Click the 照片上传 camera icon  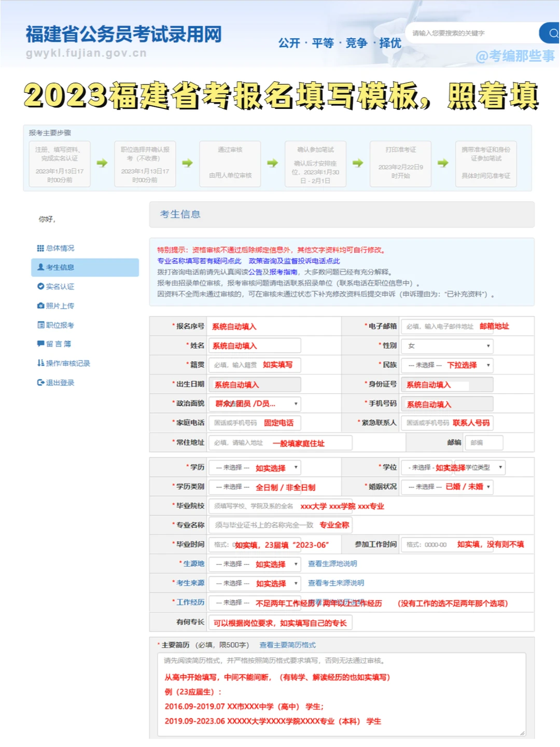(x=40, y=306)
